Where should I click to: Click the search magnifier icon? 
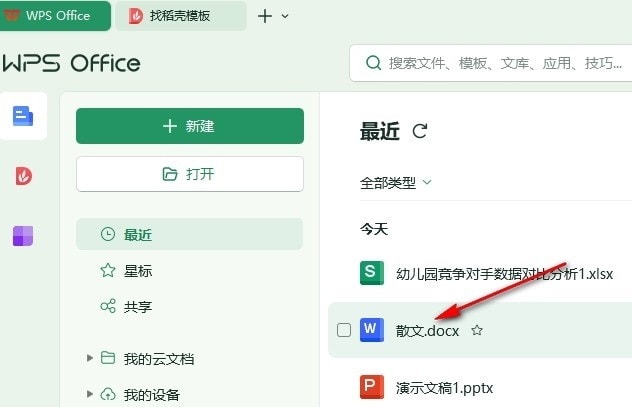click(x=373, y=63)
